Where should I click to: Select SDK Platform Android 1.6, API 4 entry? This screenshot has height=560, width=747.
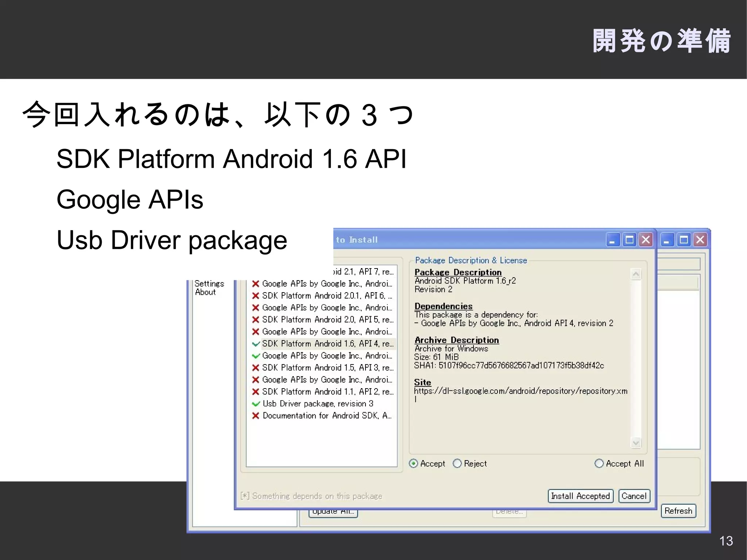(x=327, y=344)
